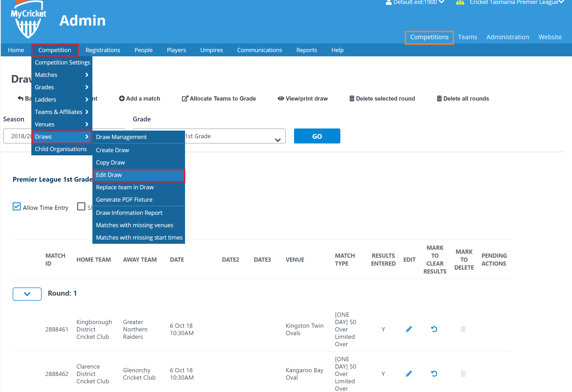Click the Competition menu in navigation bar

[55, 50]
